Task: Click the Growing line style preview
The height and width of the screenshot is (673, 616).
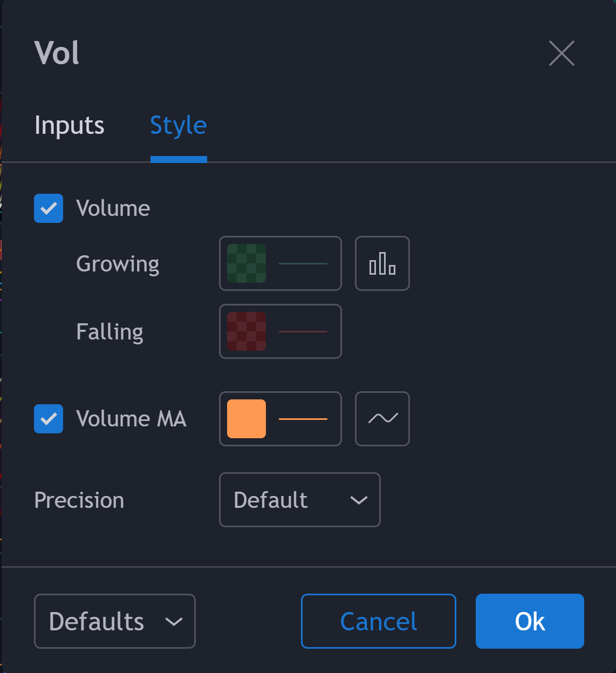Action: click(303, 263)
